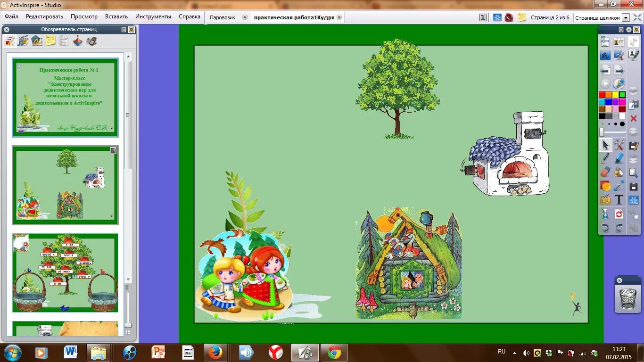Viewport: 644px width, 362px height.
Task: Select the Text tool T icon
Action: click(619, 199)
